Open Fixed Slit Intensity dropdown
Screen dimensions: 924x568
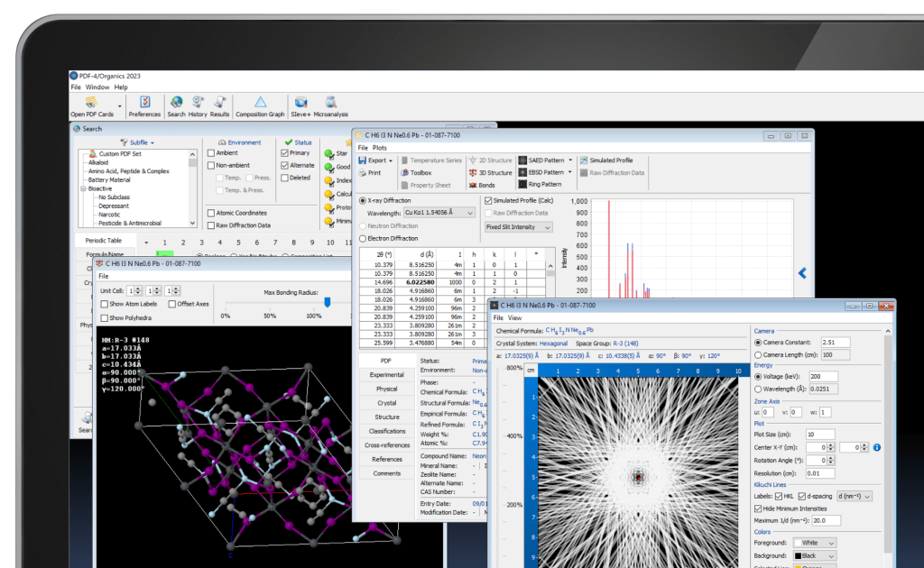click(519, 227)
